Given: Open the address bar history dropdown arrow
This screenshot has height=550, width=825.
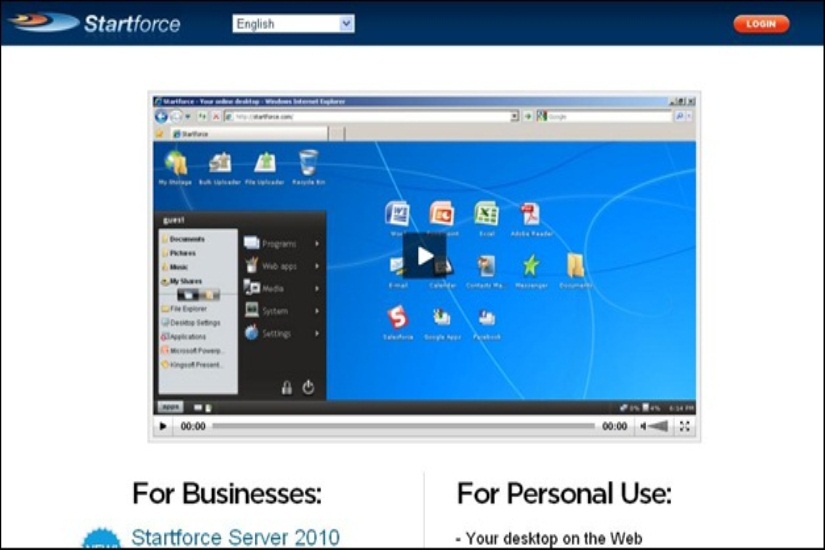Looking at the screenshot, I should pos(515,116).
